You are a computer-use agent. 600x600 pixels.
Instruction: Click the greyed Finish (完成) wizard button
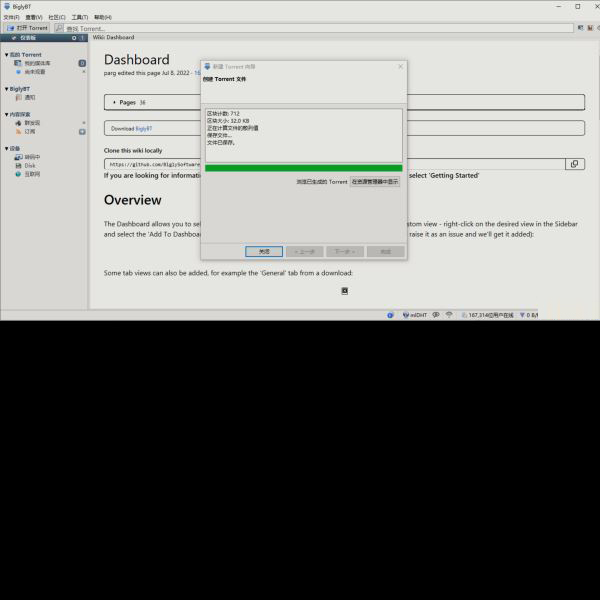point(385,251)
